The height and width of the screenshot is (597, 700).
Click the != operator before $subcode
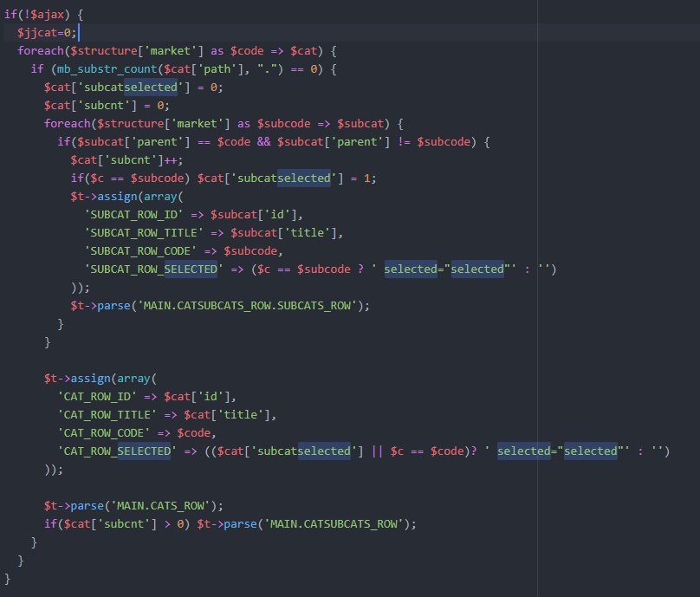coord(404,142)
